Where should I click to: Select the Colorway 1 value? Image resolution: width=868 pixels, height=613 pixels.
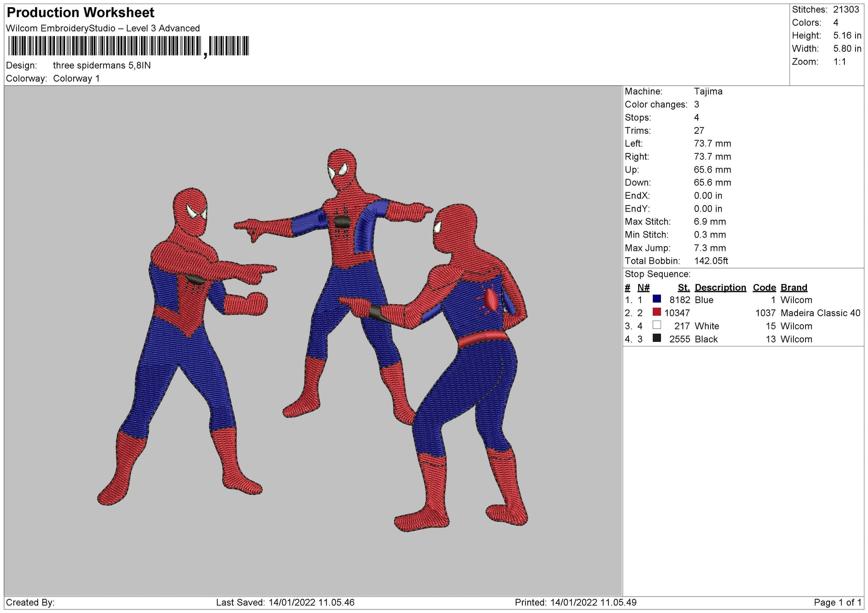77,78
